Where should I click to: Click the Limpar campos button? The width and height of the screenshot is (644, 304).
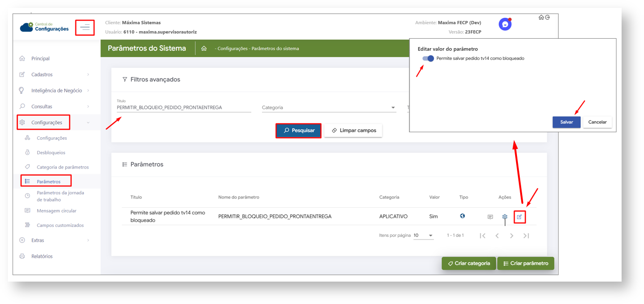[353, 130]
